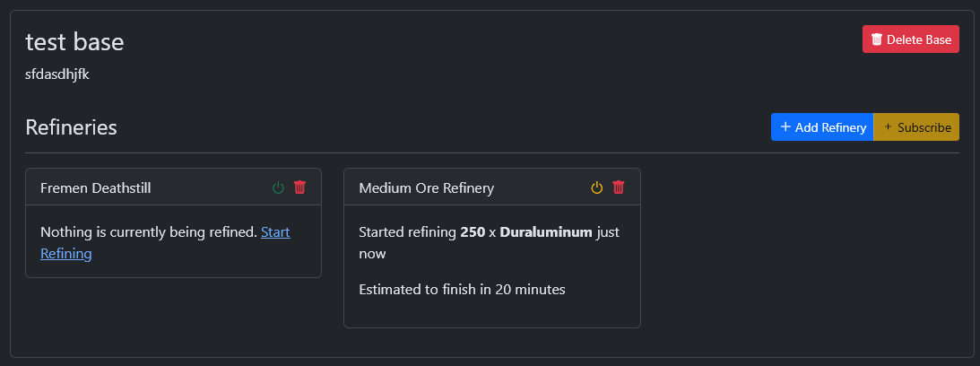Remove Medium Ore Refinery with trash icon
Screen dimensions: 980x366
coord(619,187)
